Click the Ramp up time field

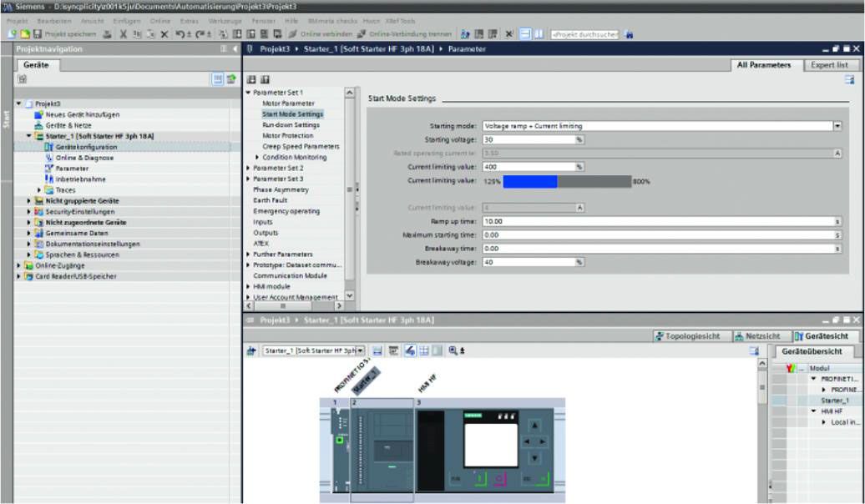(x=658, y=222)
